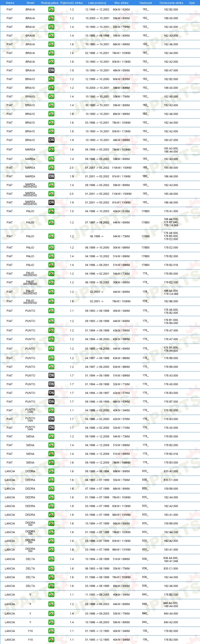Click the ON diesel icon in FIAT BRAVA 1.9 row
This screenshot has width=200, height=644.
(51, 70)
